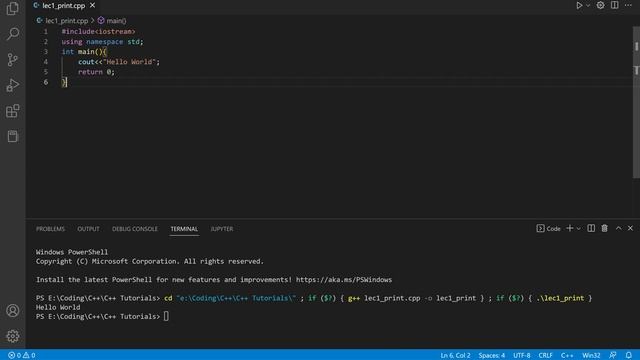Image resolution: width=640 pixels, height=360 pixels.
Task: Switch to the PROBLEMS panel tab
Action: (50, 229)
